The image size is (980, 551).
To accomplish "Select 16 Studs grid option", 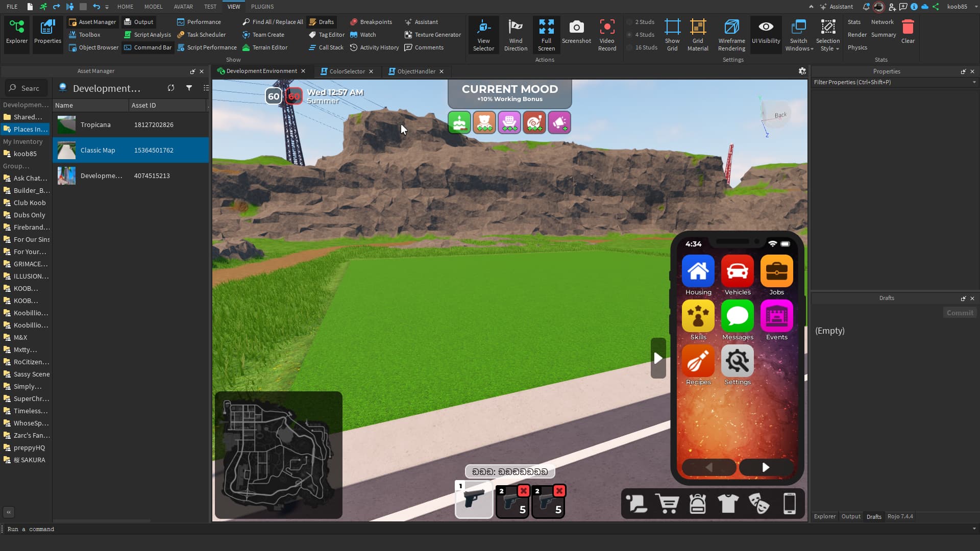I will (x=642, y=47).
